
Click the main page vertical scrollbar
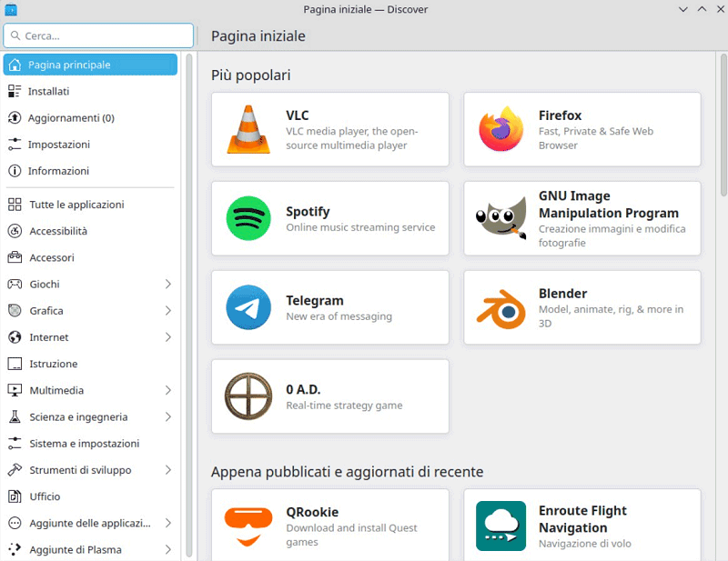point(723,125)
